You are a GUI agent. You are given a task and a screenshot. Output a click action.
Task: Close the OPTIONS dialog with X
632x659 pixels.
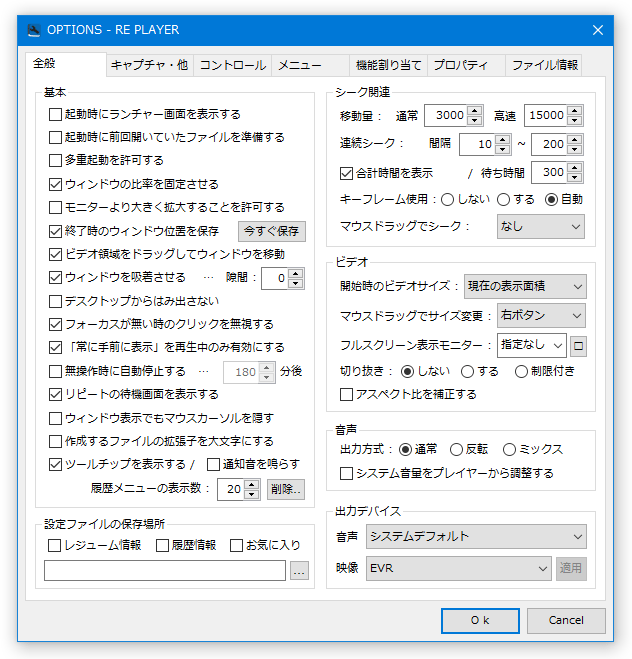[598, 30]
